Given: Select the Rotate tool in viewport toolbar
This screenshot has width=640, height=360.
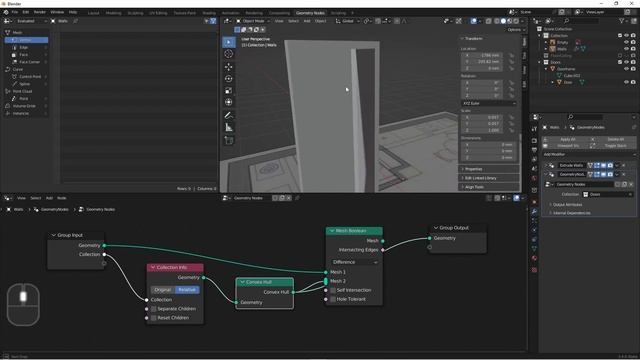Looking at the screenshot, I should pos(229,78).
